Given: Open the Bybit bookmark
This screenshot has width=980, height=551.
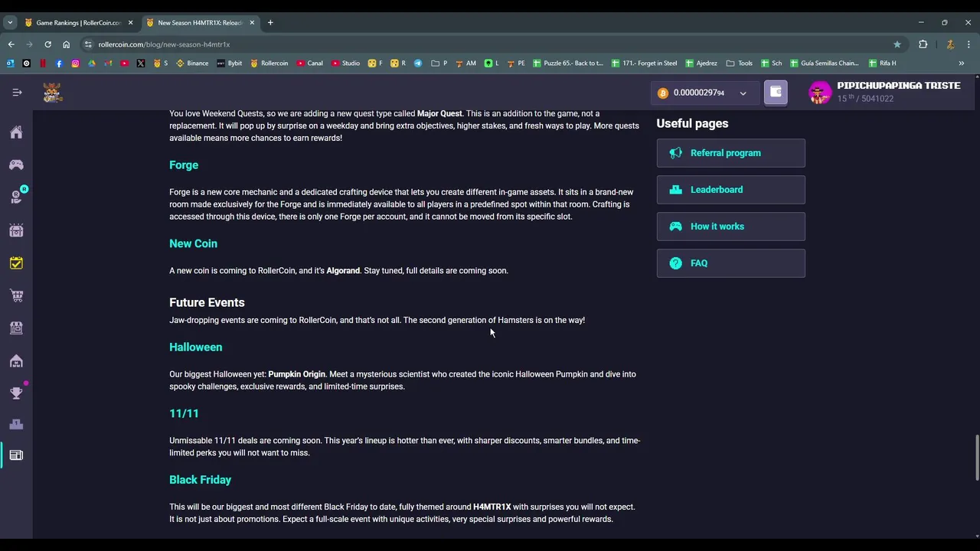Looking at the screenshot, I should click(230, 64).
